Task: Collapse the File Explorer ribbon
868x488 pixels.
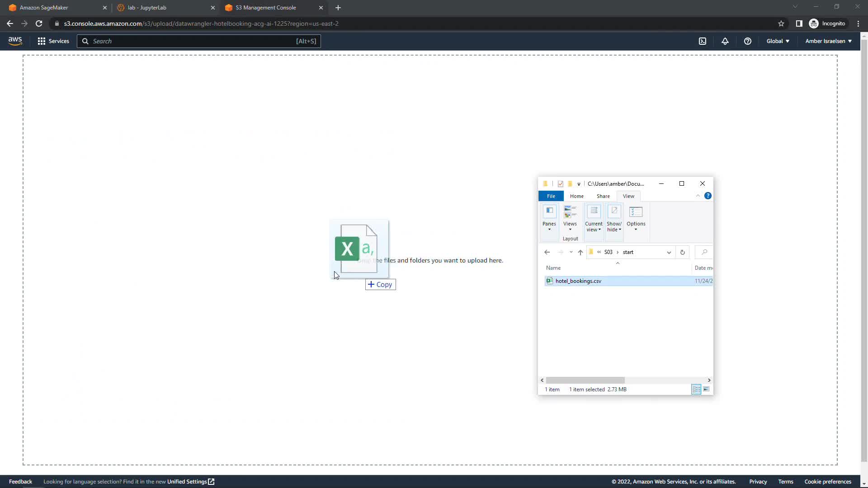Action: click(698, 196)
